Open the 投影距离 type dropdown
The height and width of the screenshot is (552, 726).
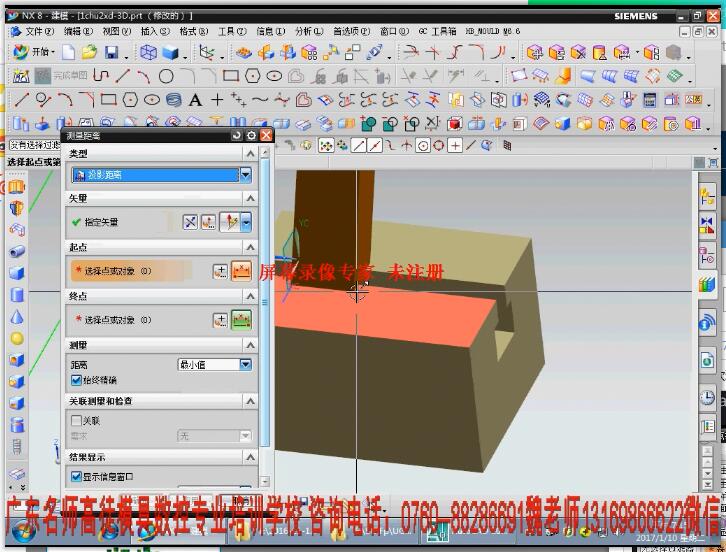point(245,175)
